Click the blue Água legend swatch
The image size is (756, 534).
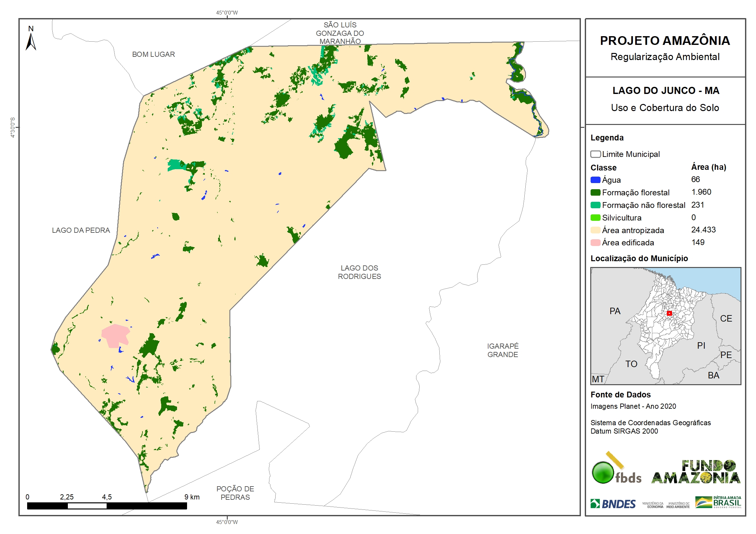595,180
